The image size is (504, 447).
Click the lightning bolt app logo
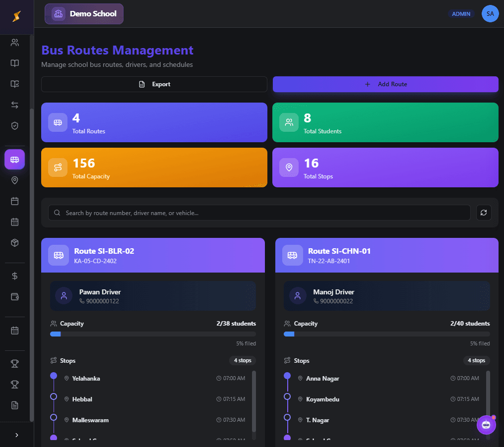coord(17,16)
